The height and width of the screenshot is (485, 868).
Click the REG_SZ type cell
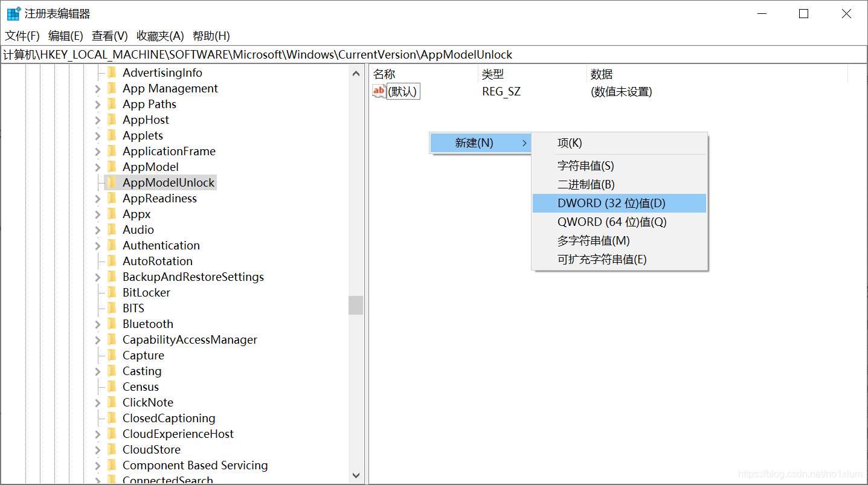pos(501,92)
